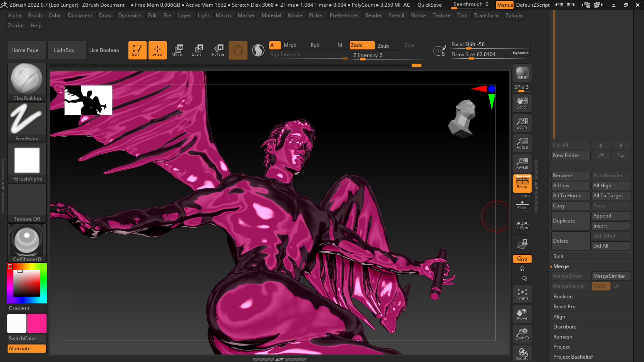Click the AAHalf zoom icon
The width and height of the screenshot is (644, 362).
coord(522,163)
